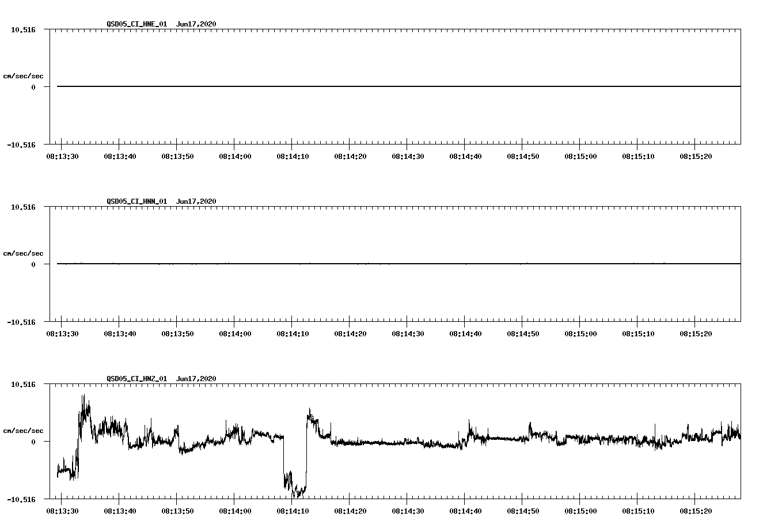Click the cm/sec/sec unit label of the HNE plot
This screenshot has width=782, height=532.
pos(23,76)
